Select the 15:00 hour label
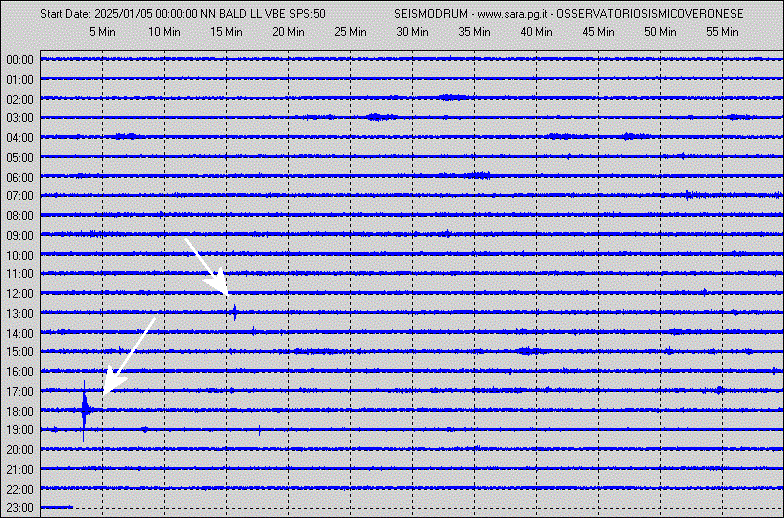The height and width of the screenshot is (518, 784). (x=20, y=352)
